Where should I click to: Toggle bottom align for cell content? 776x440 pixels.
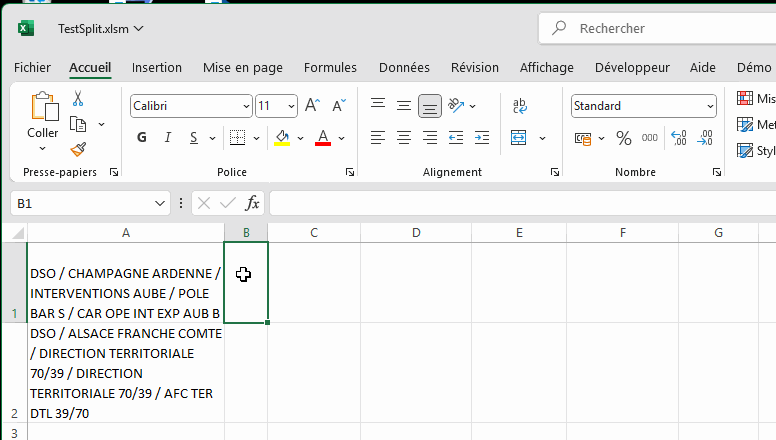pos(430,106)
